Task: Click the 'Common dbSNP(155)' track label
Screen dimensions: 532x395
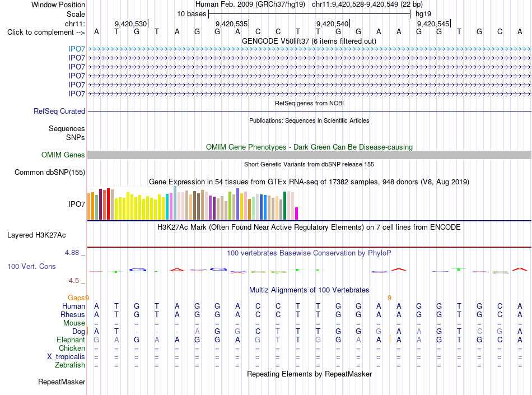Action: pyautogui.click(x=49, y=173)
